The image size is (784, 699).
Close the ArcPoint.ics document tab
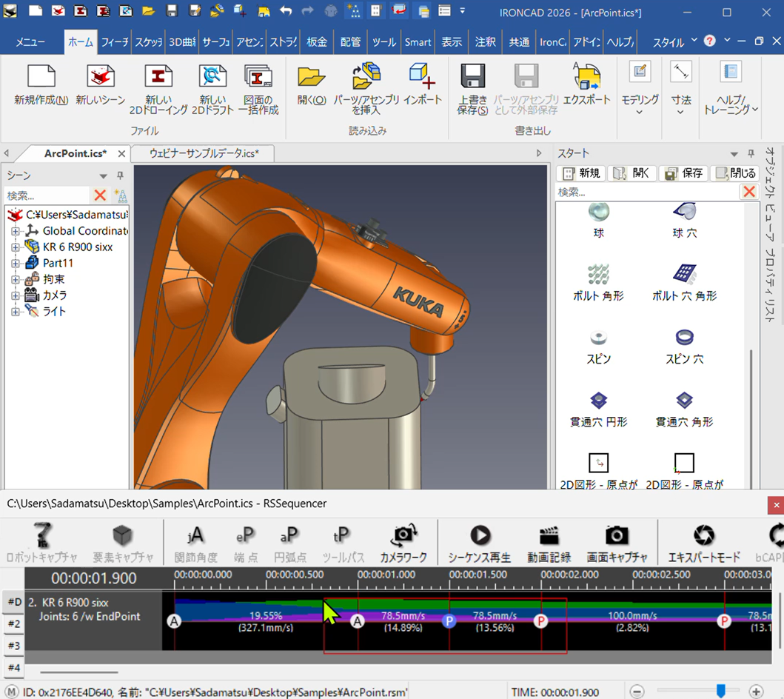pyautogui.click(x=121, y=153)
